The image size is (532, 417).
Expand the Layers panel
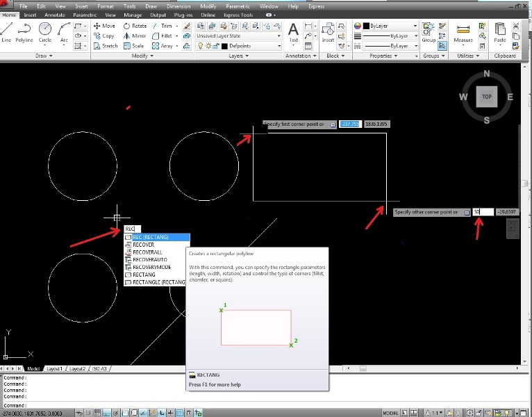tap(238, 56)
